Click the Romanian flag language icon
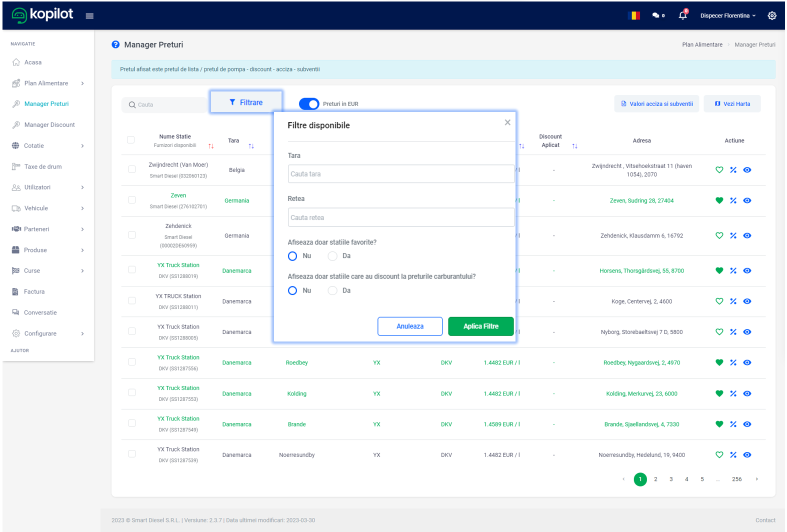The image size is (787, 532). coord(633,15)
